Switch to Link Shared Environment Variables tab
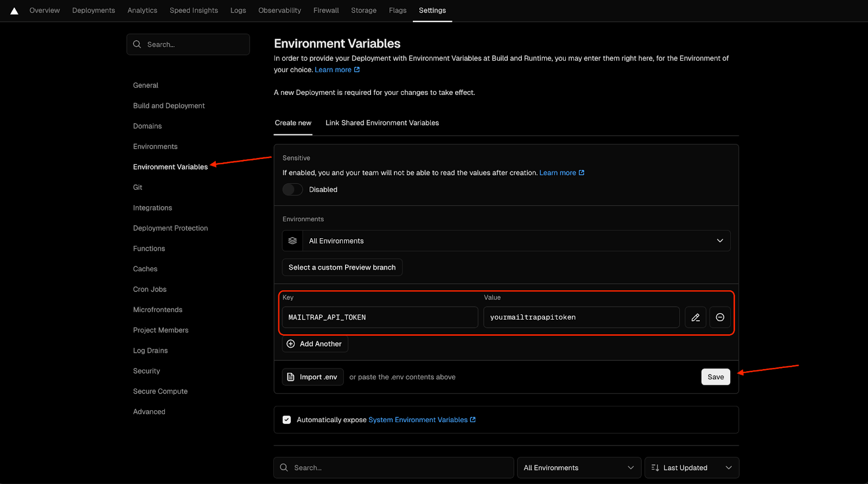 [x=382, y=123]
